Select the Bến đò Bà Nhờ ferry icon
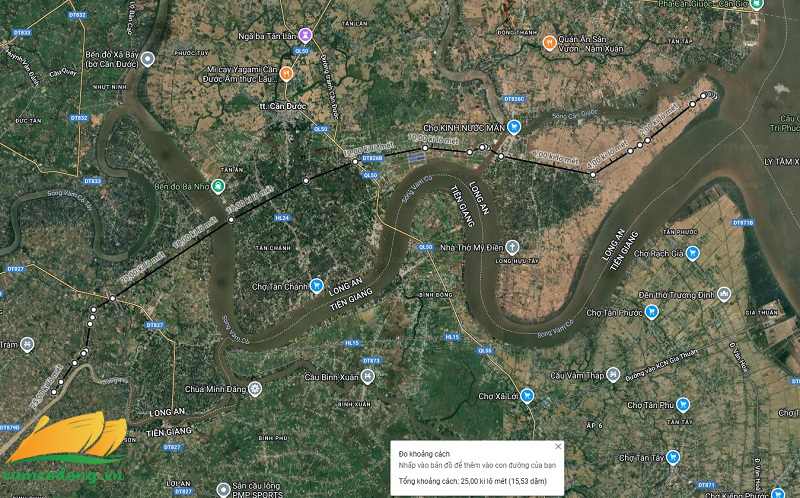 click(218, 186)
